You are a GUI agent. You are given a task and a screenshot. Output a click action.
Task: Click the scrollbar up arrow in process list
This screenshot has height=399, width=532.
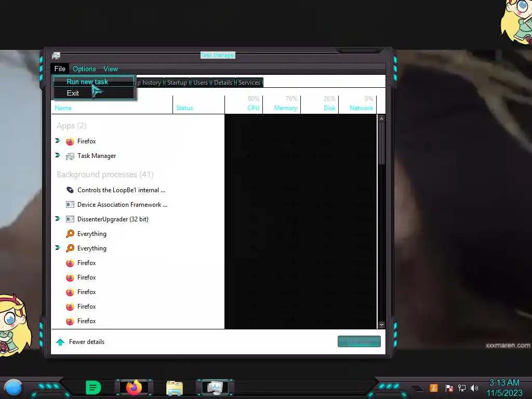(382, 118)
